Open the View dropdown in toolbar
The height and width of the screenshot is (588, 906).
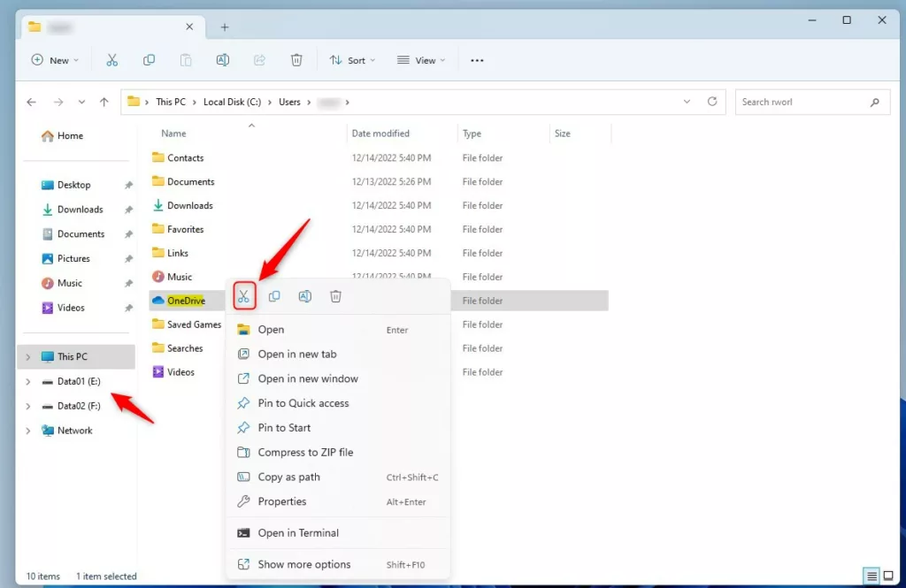pyautogui.click(x=421, y=60)
